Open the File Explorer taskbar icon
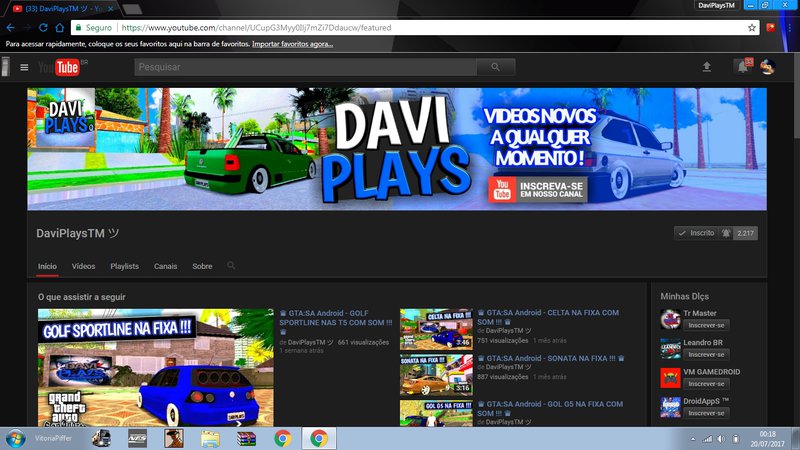 pyautogui.click(x=210, y=438)
